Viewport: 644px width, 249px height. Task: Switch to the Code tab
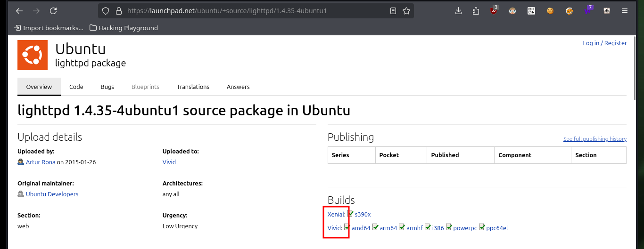tap(76, 87)
